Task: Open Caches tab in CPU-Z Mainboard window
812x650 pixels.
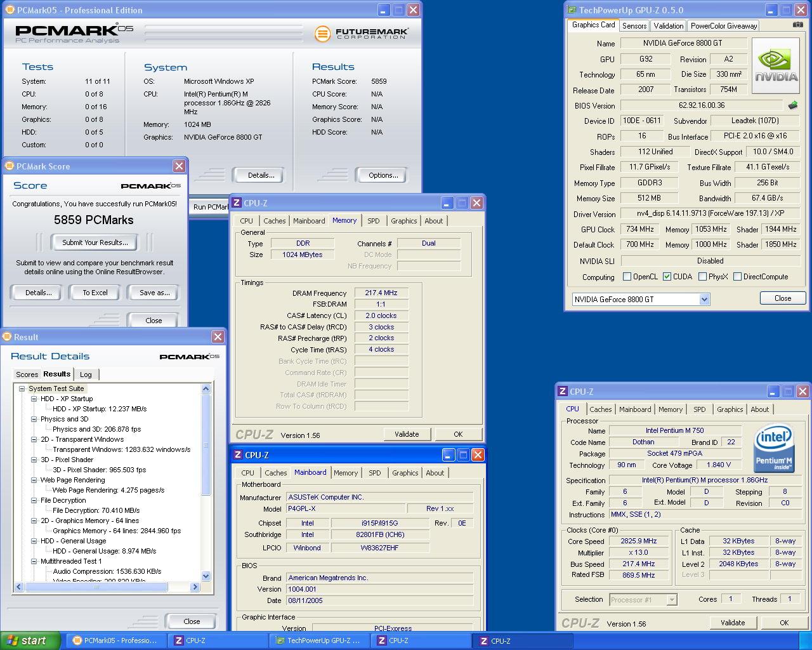Action: coord(276,473)
